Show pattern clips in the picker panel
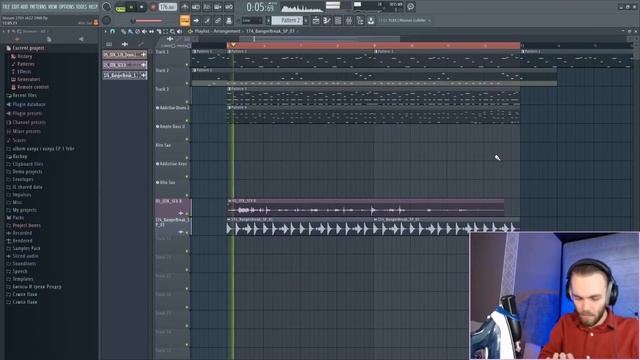 [x=109, y=44]
